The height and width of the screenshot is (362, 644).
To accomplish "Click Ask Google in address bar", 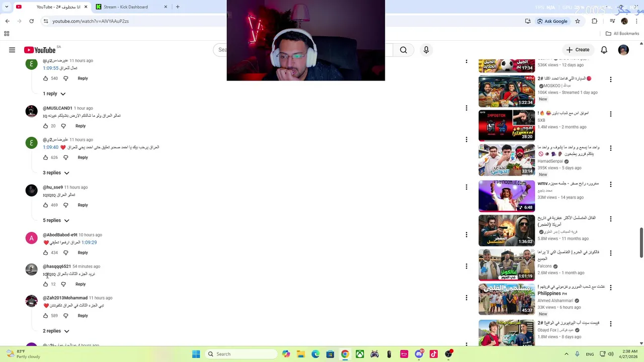I will coord(552,21).
